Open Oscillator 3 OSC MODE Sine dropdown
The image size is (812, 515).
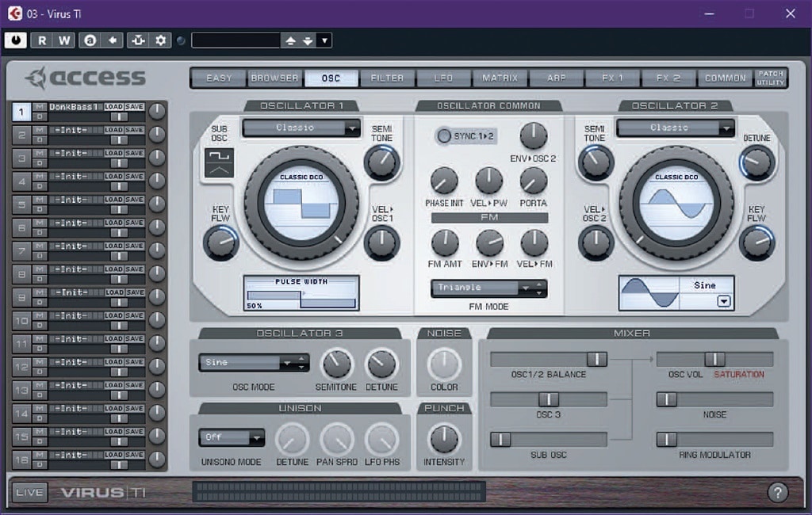coord(254,363)
